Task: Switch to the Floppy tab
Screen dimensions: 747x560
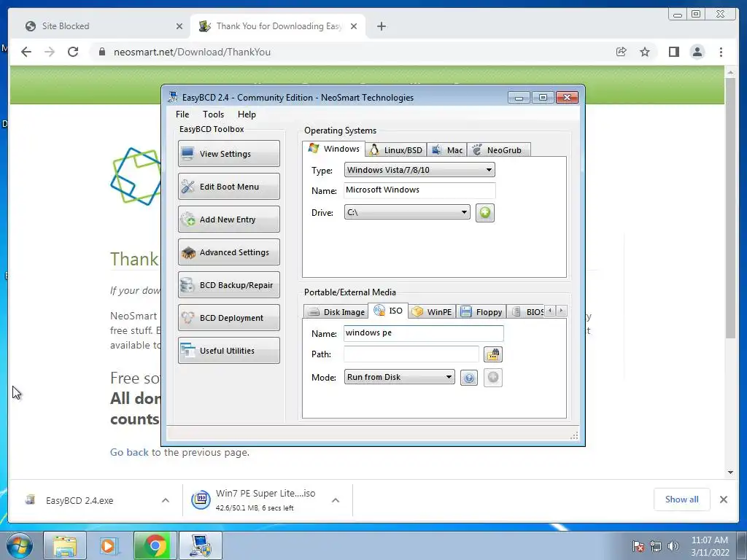Action: pyautogui.click(x=481, y=312)
